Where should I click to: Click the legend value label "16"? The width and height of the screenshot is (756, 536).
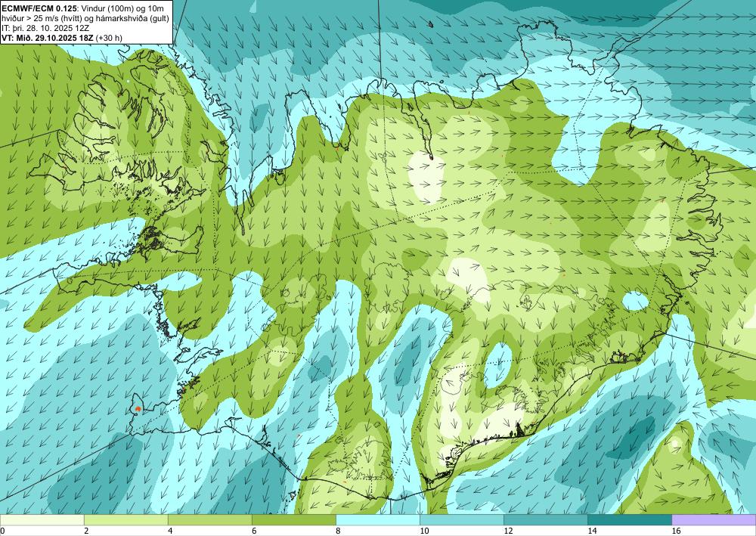pos(676,531)
